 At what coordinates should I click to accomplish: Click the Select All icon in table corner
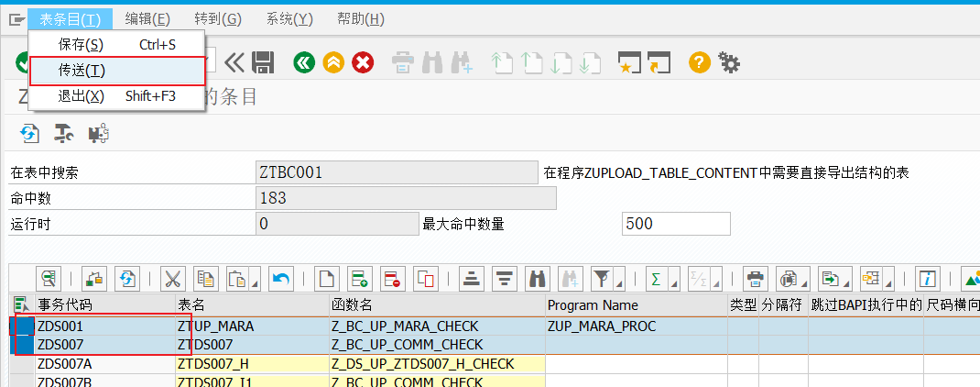click(x=21, y=305)
